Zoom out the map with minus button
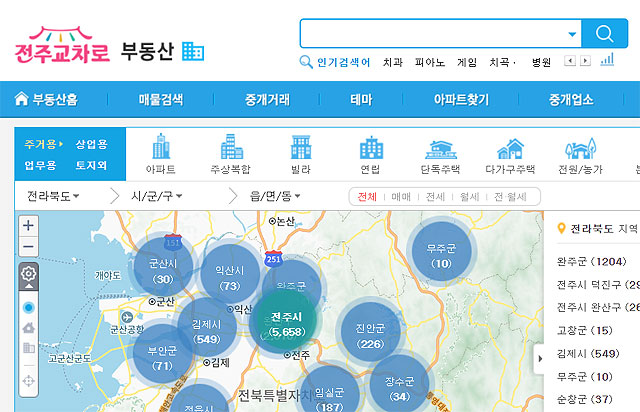This screenshot has height=412, width=640. (x=28, y=247)
